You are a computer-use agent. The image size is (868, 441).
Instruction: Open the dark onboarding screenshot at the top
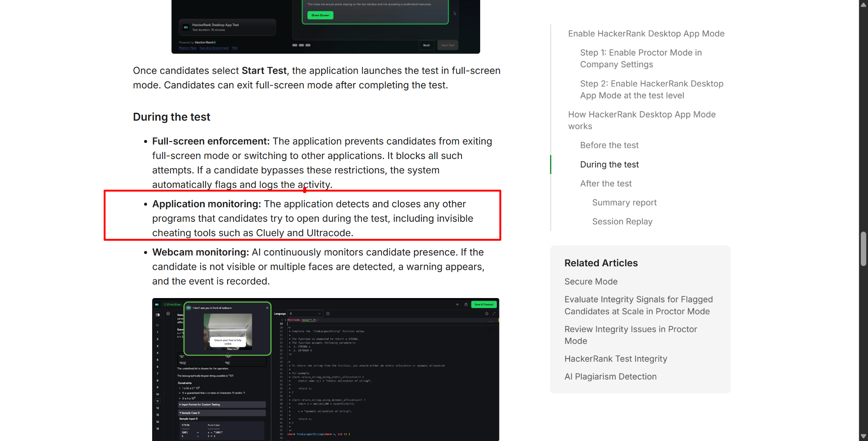(325, 27)
